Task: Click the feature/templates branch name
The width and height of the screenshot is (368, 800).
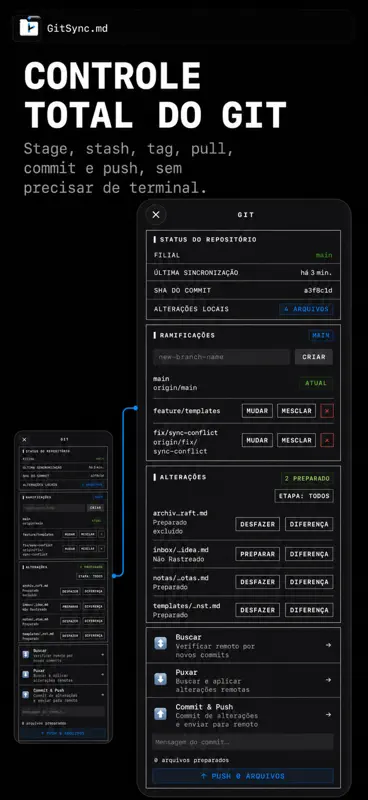Action: [187, 411]
